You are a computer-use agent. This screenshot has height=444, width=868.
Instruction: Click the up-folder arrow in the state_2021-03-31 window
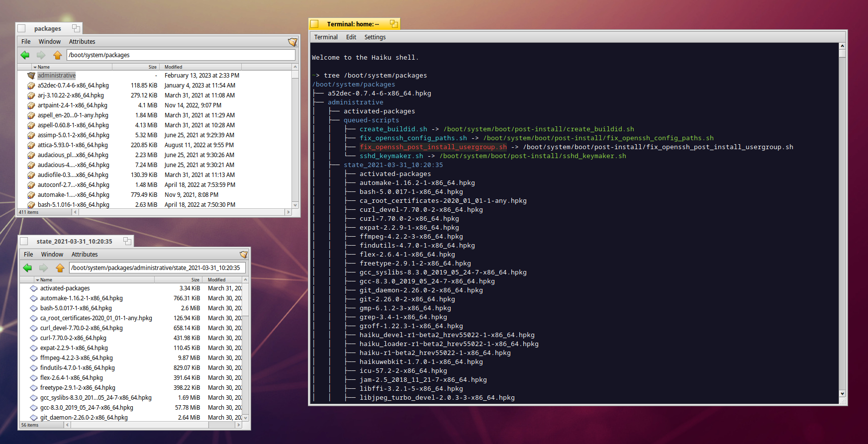(60, 268)
